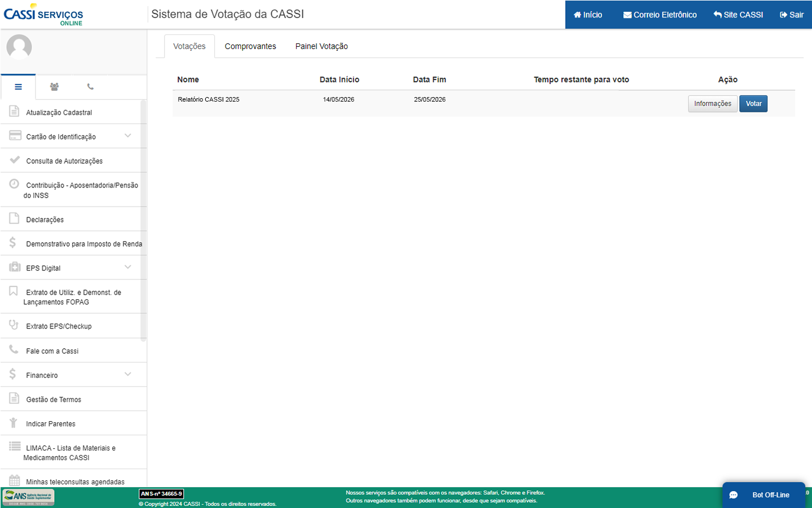This screenshot has width=812, height=508.
Task: Click the stethoscope icon for Extrato EPS/Checkup
Action: [x=14, y=325]
